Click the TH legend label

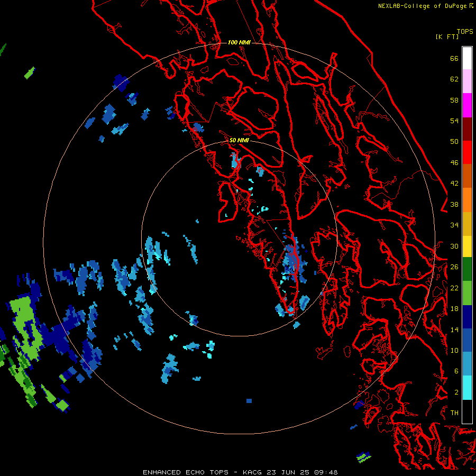pos(454,413)
